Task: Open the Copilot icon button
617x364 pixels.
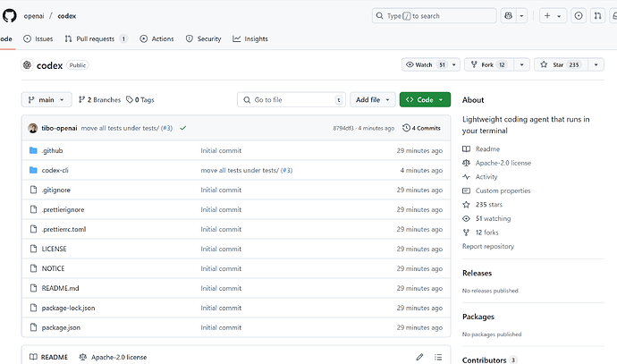Action: click(508, 16)
